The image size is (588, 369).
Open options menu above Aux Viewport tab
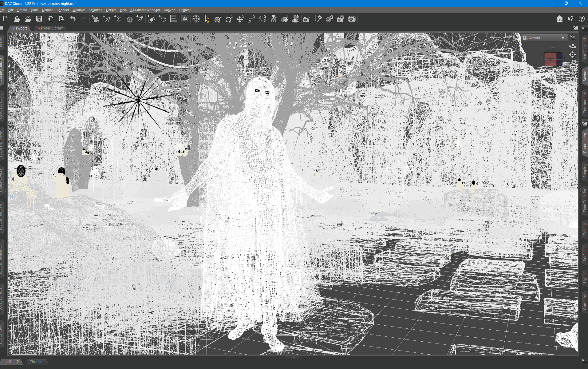click(584, 29)
